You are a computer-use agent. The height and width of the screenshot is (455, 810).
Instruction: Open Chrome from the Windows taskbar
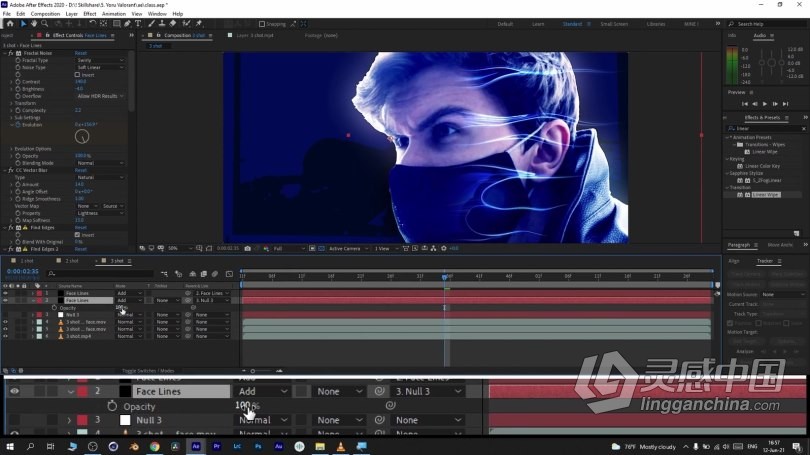tap(154, 446)
